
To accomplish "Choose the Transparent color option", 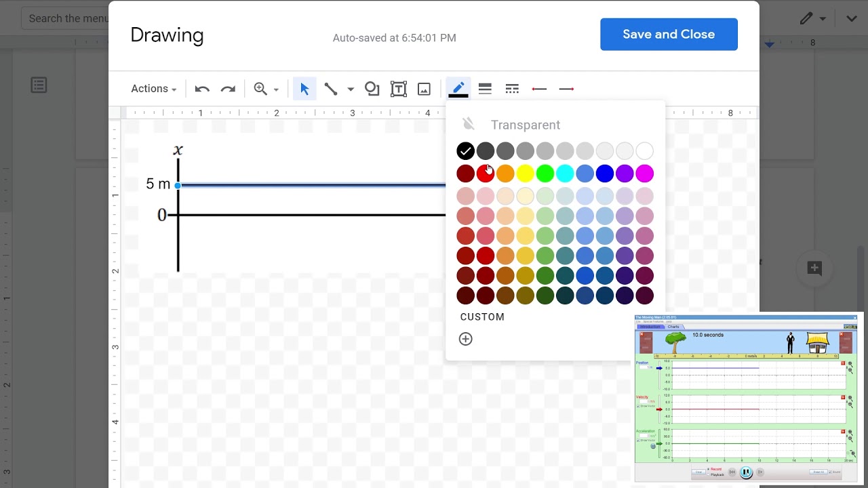I will click(x=526, y=125).
